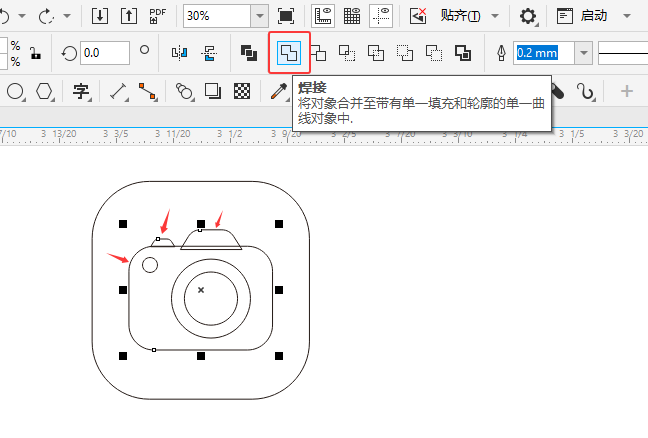The height and width of the screenshot is (438, 648).
Task: Select the Connector tool
Action: (x=148, y=91)
